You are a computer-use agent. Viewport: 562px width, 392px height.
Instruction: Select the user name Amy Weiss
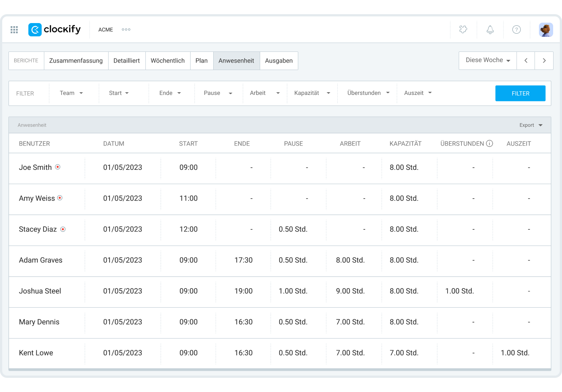(37, 198)
